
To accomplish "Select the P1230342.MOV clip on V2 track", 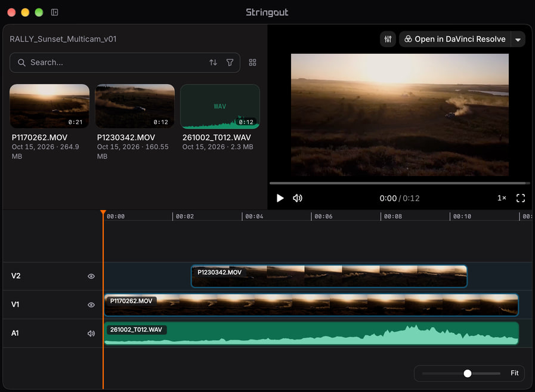I will pyautogui.click(x=329, y=276).
